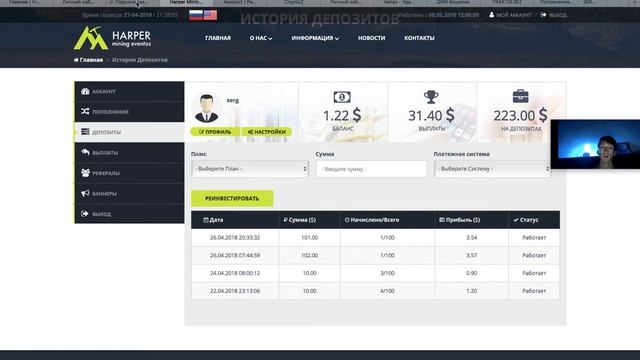The width and height of the screenshot is (640, 360).
Task: Focus the Сумма input field
Action: click(x=371, y=169)
